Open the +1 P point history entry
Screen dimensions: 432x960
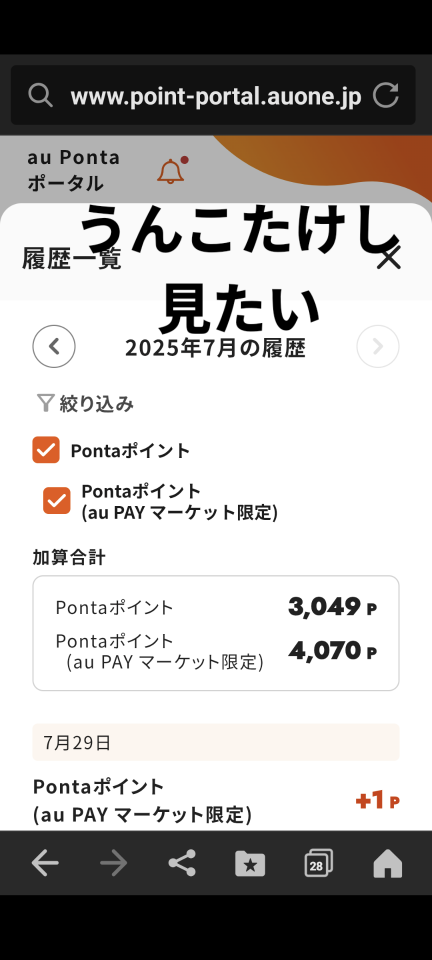tap(216, 800)
